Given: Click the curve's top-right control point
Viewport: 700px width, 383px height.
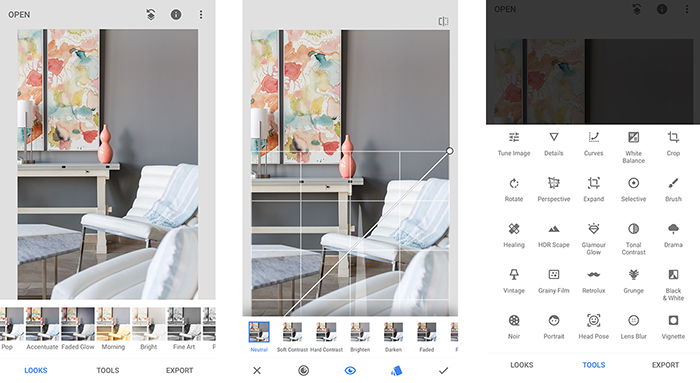Looking at the screenshot, I should [x=450, y=151].
